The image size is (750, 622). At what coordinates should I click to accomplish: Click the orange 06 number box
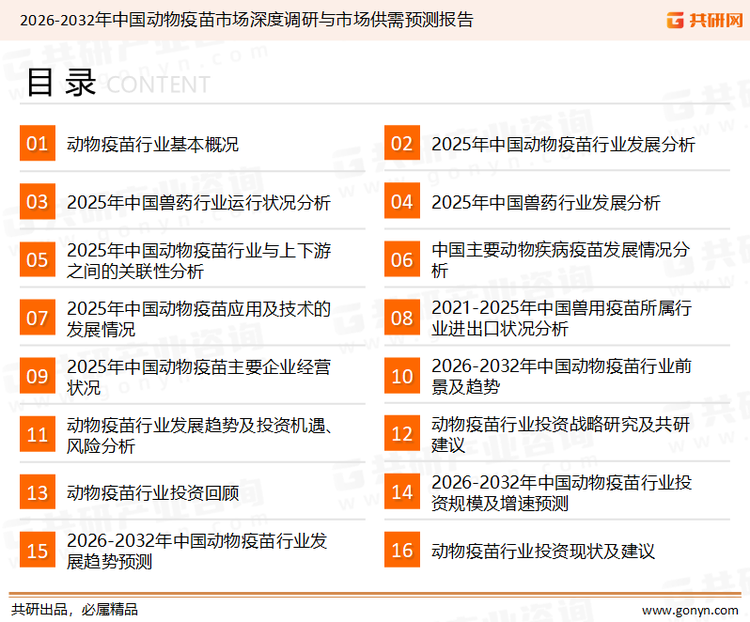(x=402, y=259)
